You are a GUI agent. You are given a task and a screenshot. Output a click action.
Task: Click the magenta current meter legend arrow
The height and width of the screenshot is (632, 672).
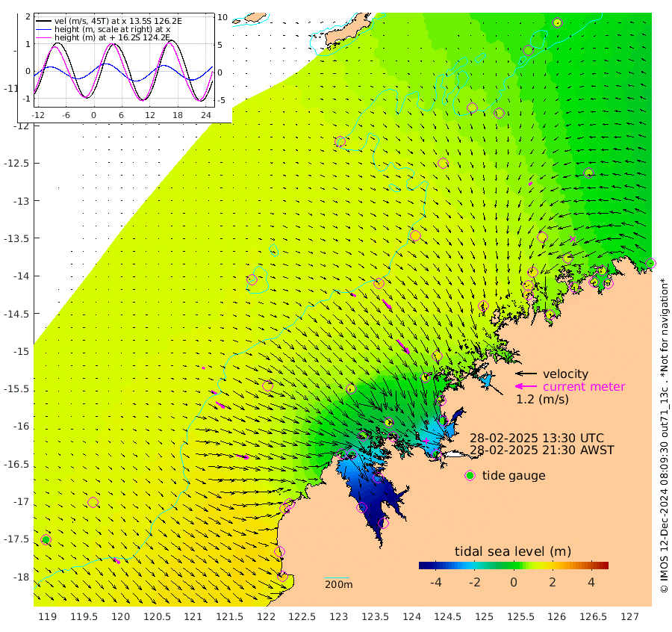coord(526,386)
